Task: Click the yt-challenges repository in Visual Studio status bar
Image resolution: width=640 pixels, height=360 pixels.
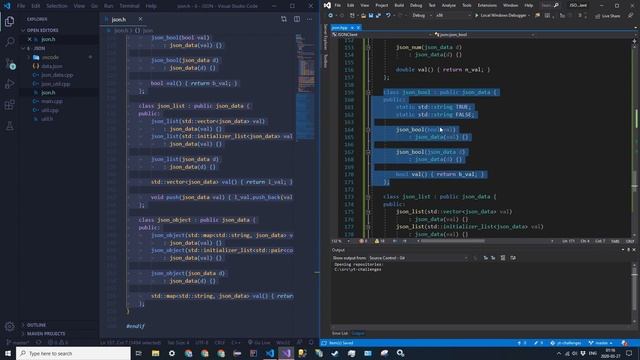Action: coord(566,343)
